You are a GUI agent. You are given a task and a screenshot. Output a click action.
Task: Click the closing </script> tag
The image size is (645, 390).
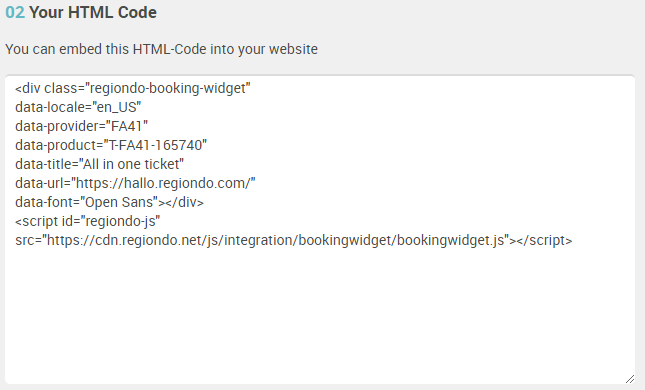click(544, 240)
